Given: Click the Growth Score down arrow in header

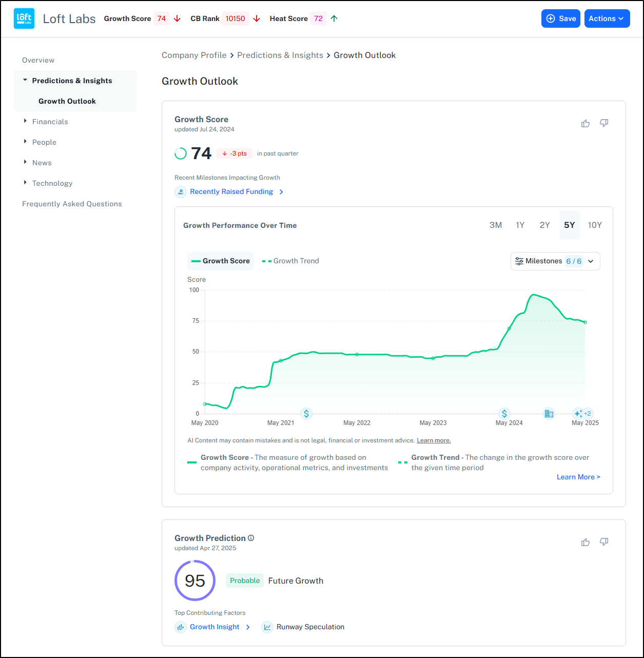Looking at the screenshot, I should tap(178, 18).
